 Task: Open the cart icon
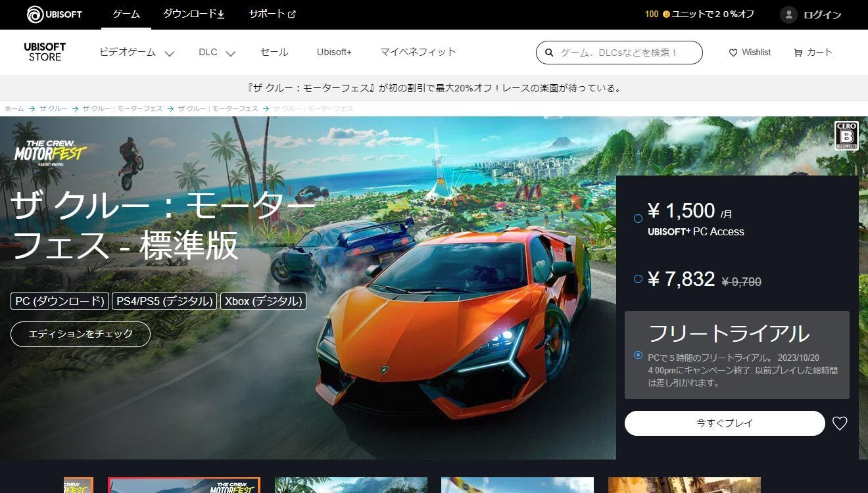[798, 53]
